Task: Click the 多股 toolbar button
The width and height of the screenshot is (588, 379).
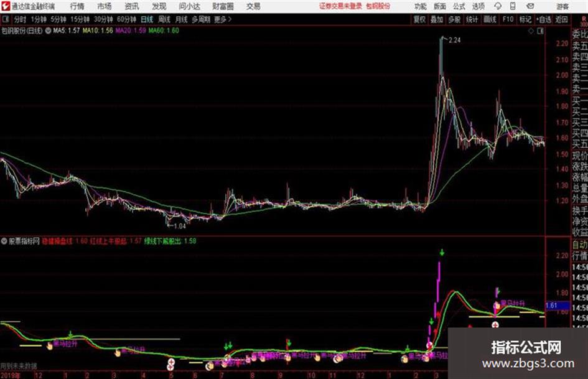Action: pyautogui.click(x=454, y=19)
